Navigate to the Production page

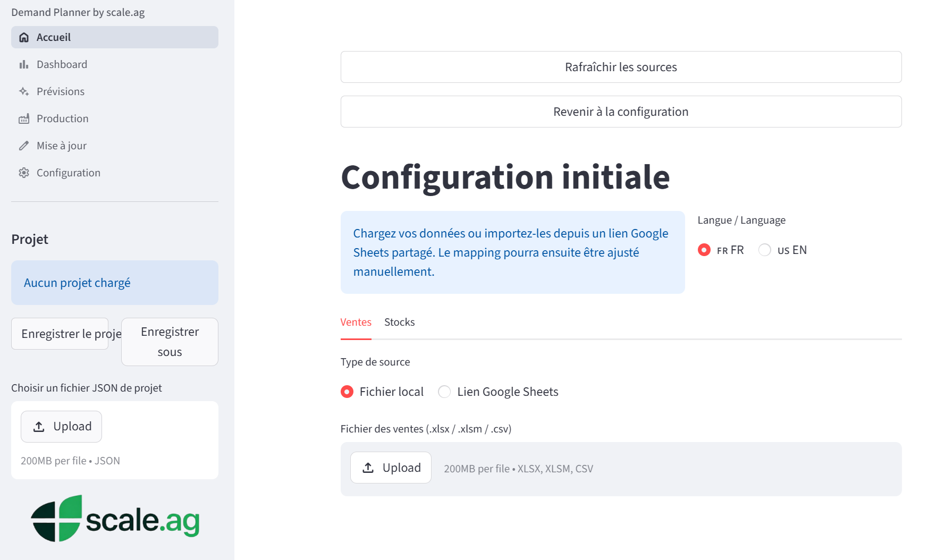coord(115,118)
